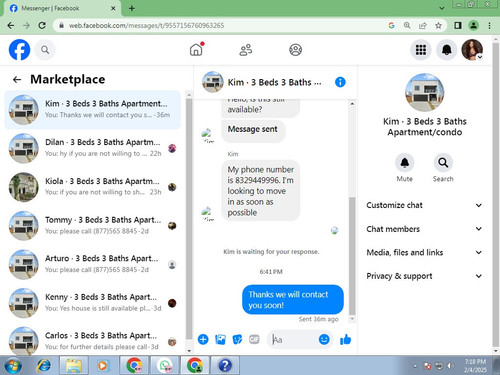
Task: Click the system tray volume icon
Action: tap(450, 366)
